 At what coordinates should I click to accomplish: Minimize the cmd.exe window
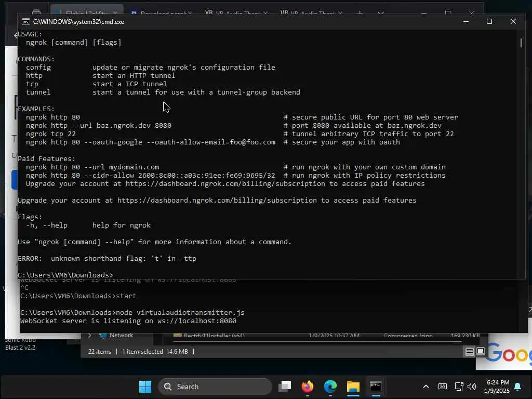[x=466, y=22]
